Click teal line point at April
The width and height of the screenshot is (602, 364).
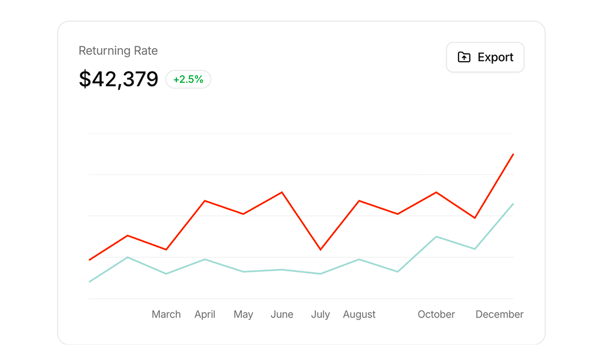[205, 259]
